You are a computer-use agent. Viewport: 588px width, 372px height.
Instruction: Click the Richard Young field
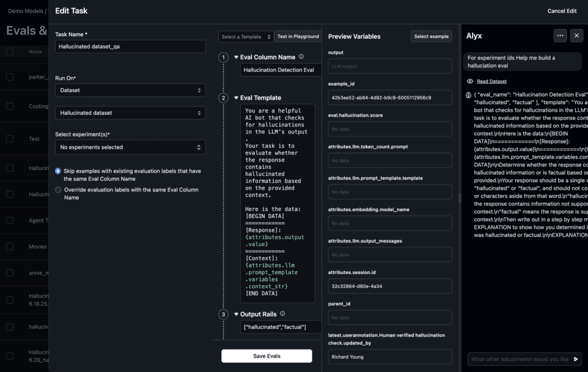[390, 356]
